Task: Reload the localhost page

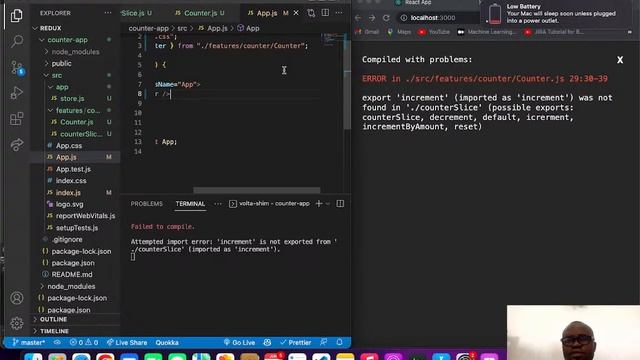Action: tap(386, 18)
